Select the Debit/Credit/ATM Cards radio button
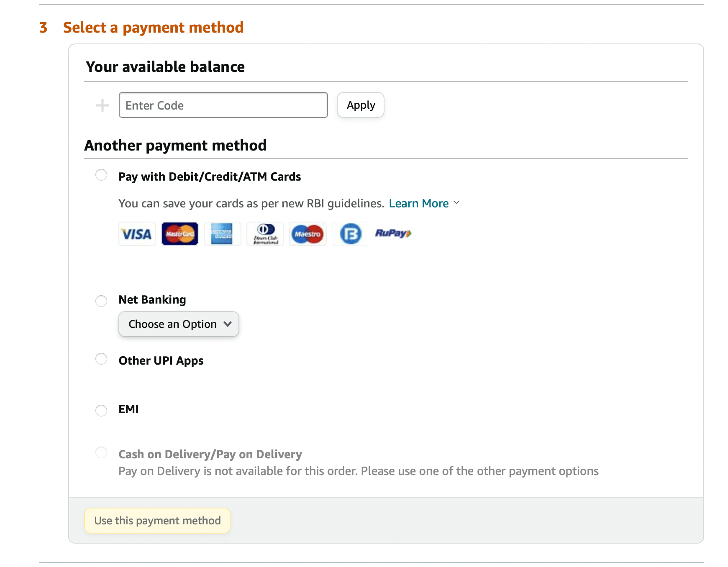The width and height of the screenshot is (728, 567). 101,175
